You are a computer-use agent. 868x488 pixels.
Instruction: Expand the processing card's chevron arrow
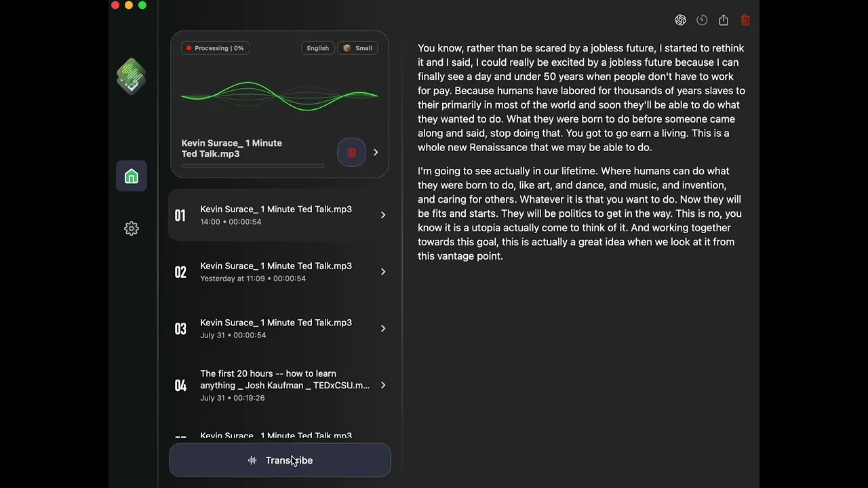point(376,152)
